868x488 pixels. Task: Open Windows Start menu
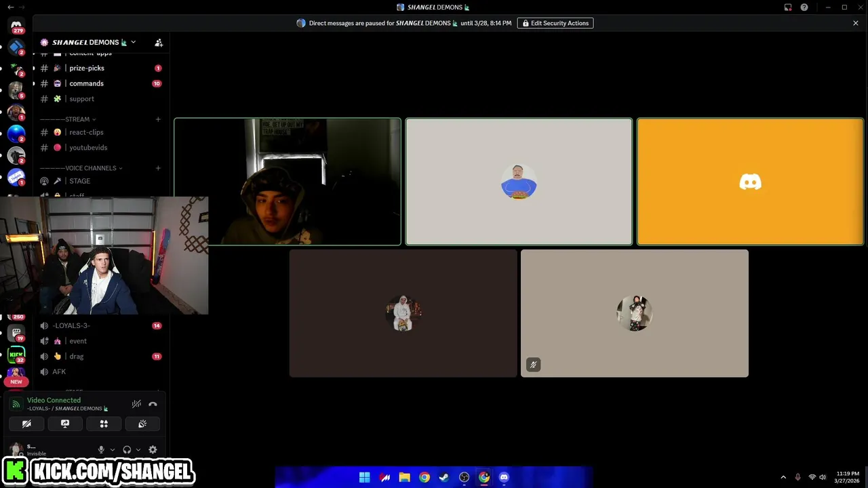(x=364, y=477)
